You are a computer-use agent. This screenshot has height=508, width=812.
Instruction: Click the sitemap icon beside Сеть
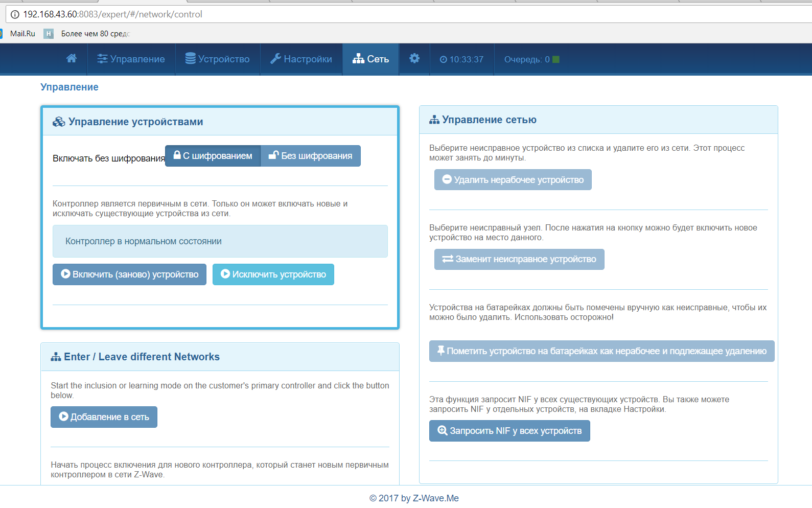click(359, 59)
